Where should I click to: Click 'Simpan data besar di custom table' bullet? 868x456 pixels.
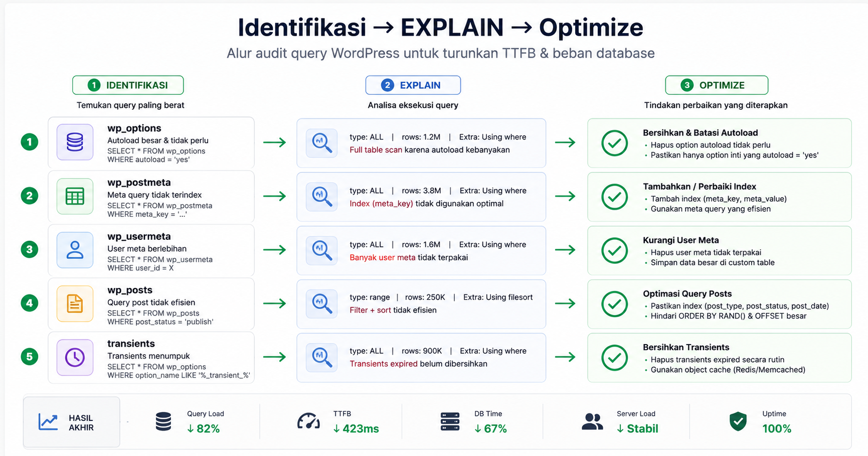712,262
